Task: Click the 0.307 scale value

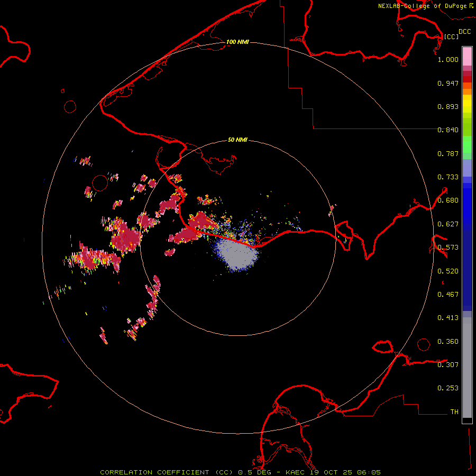Action: click(448, 365)
